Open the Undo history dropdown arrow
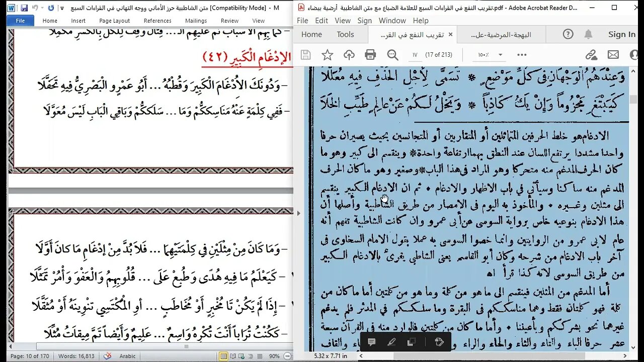Screen dimensions: 644x362 [42, 8]
